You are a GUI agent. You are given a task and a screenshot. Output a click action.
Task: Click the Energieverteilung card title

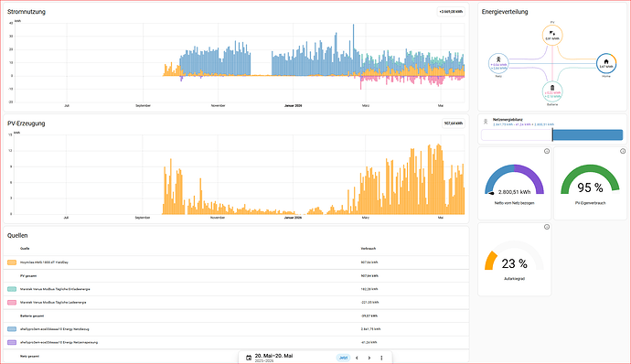(505, 12)
